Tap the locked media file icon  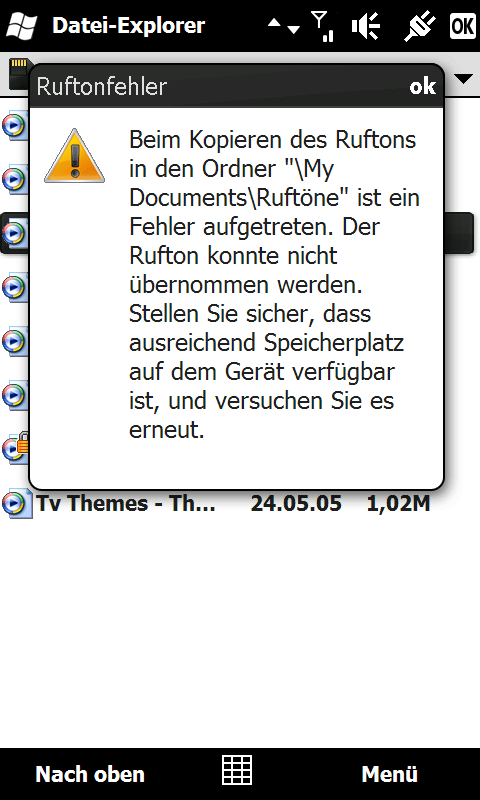tap(15, 448)
